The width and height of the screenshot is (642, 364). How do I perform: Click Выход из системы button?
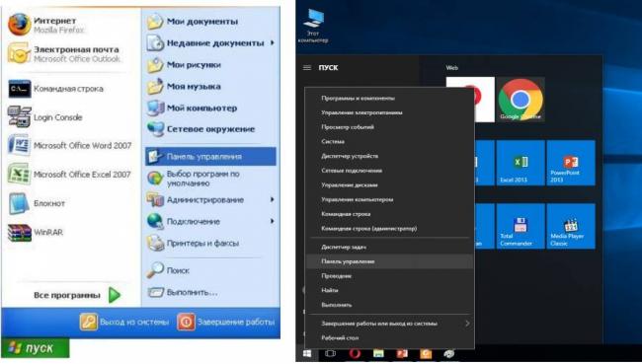tap(124, 322)
